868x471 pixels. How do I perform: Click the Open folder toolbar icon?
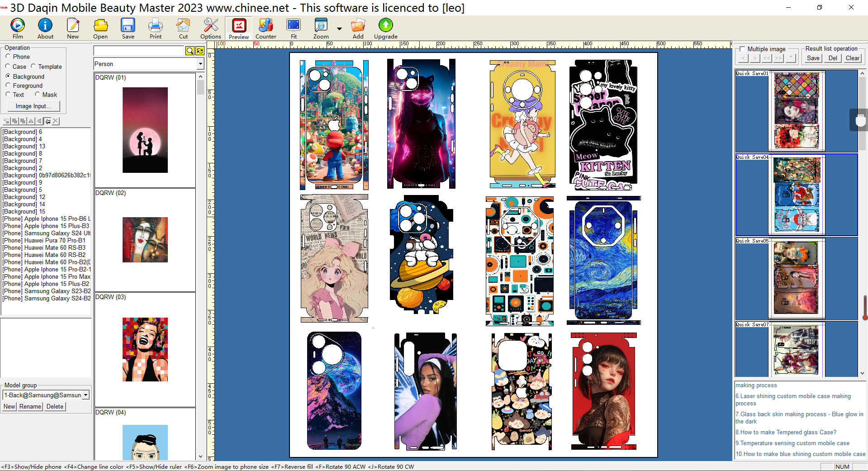(x=100, y=29)
